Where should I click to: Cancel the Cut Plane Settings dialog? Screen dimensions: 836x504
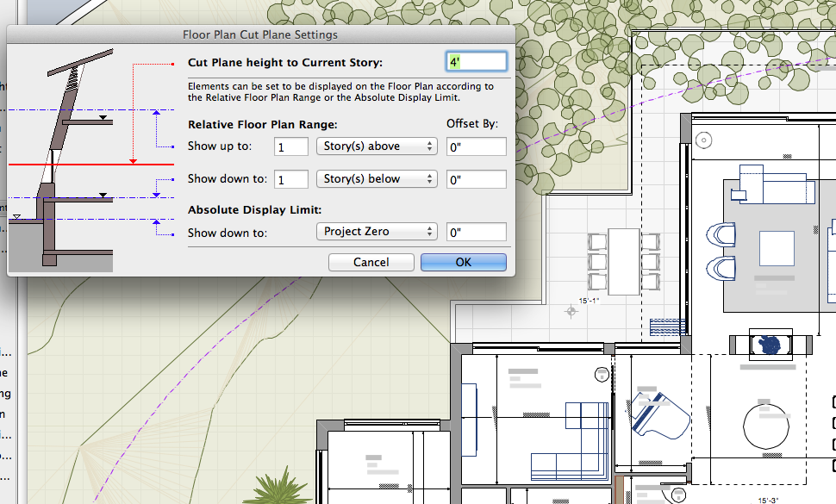[371, 262]
